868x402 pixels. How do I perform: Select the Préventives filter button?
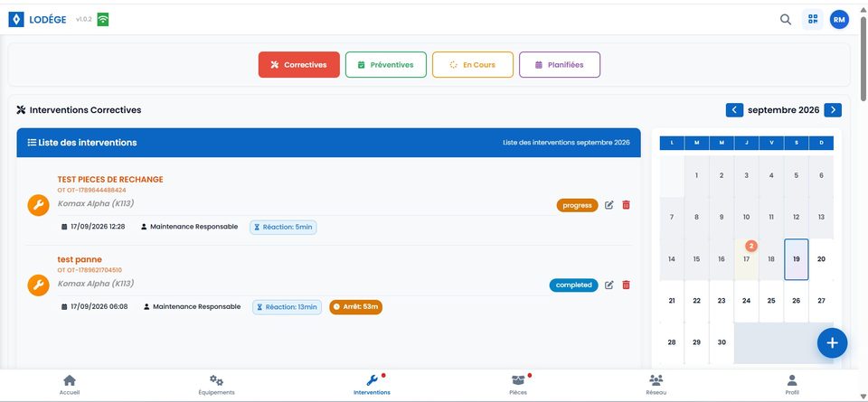[386, 65]
